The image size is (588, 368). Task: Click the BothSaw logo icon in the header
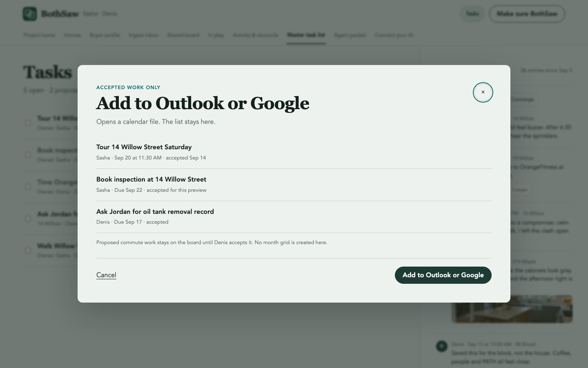pyautogui.click(x=30, y=14)
